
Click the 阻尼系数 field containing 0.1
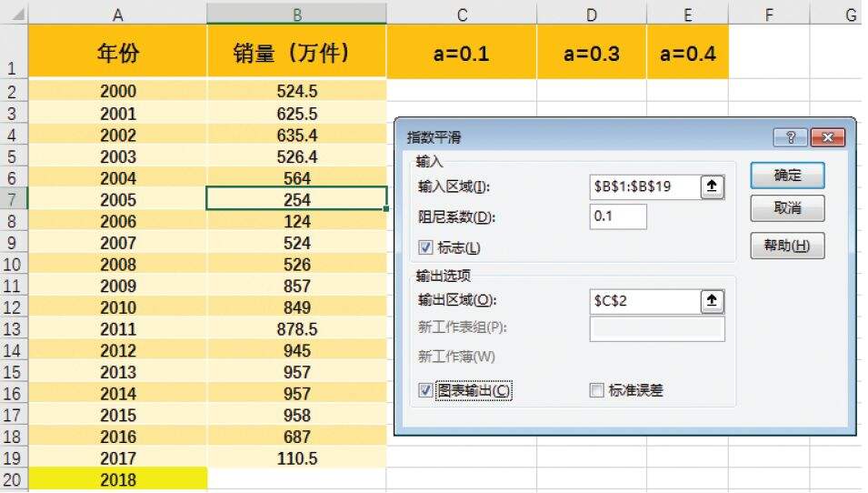(x=618, y=216)
